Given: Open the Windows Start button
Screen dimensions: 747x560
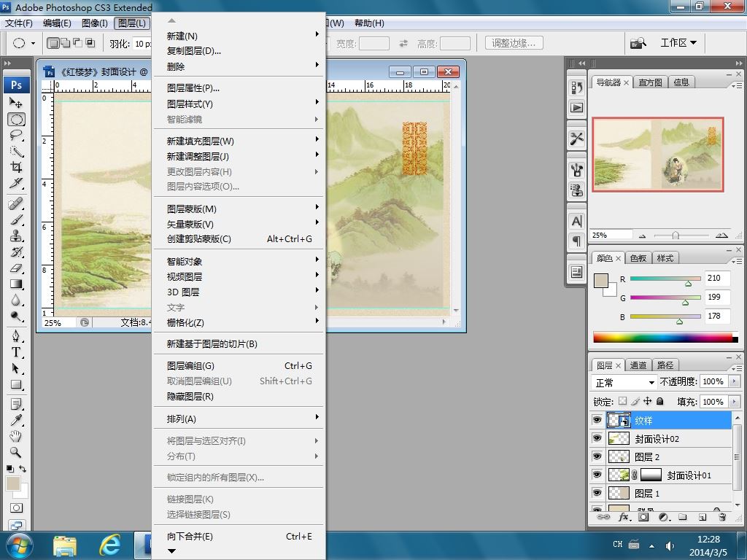Looking at the screenshot, I should click(x=19, y=545).
